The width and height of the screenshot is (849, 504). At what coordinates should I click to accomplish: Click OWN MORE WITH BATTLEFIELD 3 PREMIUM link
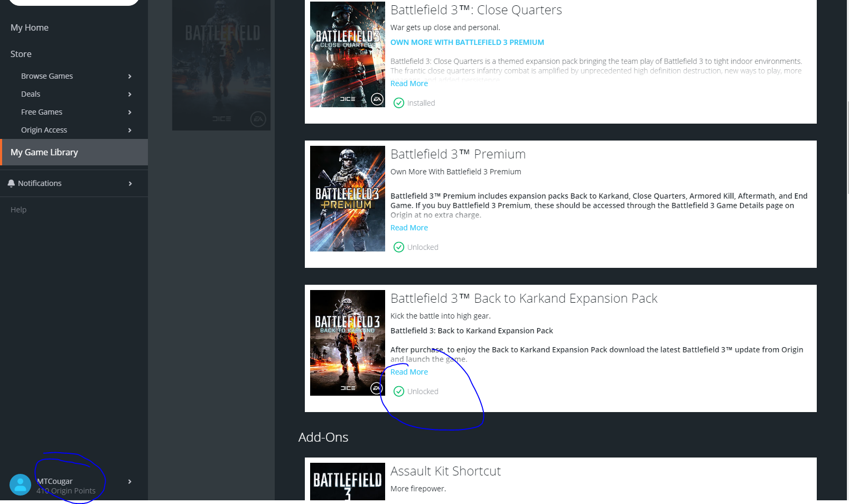click(x=467, y=42)
